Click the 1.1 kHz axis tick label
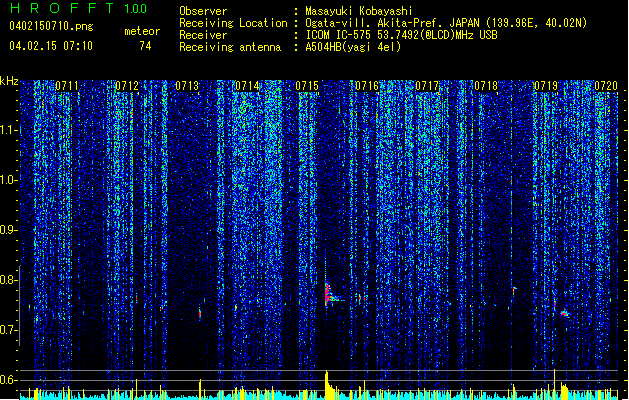This screenshot has width=629, height=400. (8, 130)
